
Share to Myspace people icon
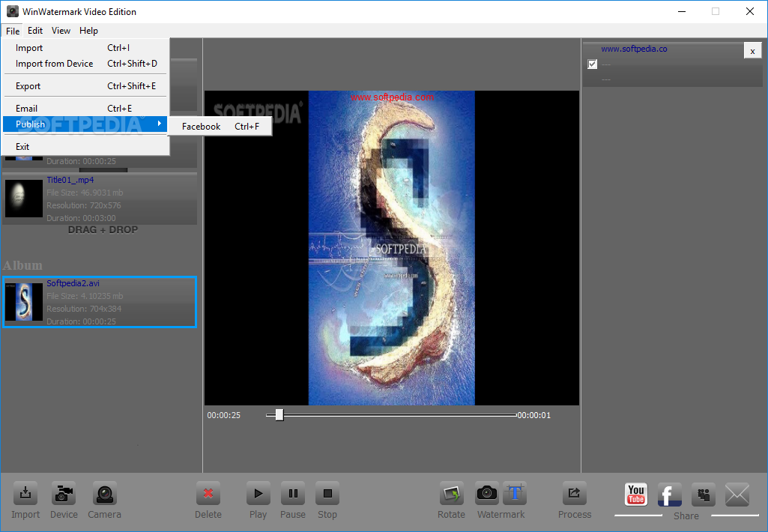pos(704,495)
